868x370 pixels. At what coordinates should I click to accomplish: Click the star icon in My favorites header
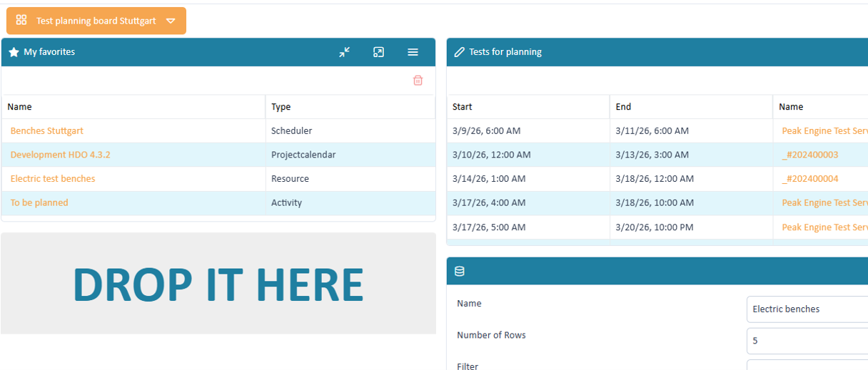14,52
